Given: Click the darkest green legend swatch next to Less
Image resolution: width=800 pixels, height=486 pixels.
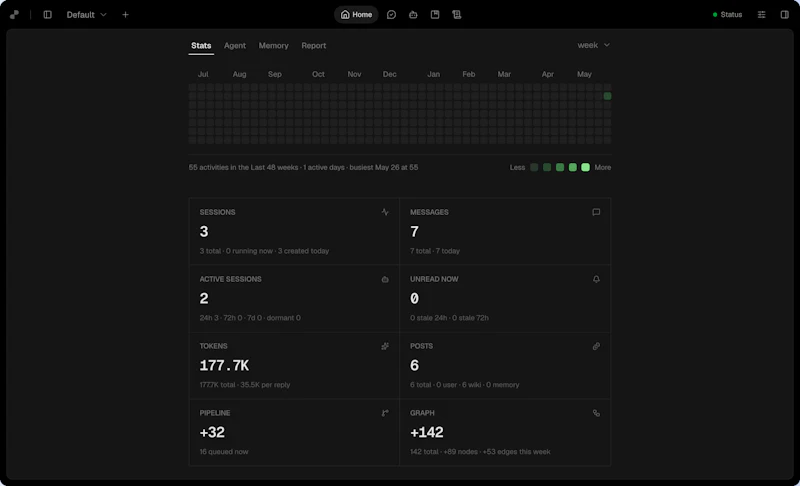Looking at the screenshot, I should tap(534, 167).
